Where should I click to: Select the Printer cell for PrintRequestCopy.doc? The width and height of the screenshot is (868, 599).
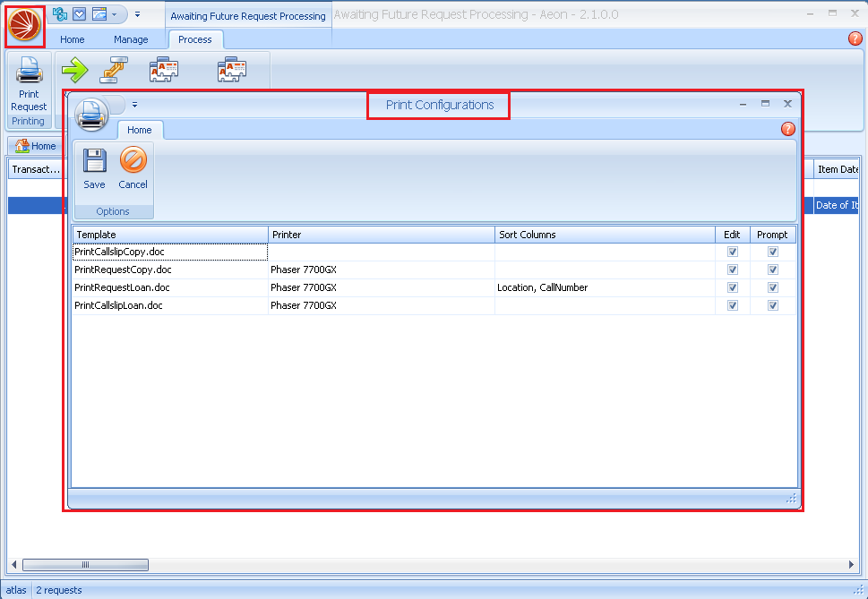click(381, 270)
